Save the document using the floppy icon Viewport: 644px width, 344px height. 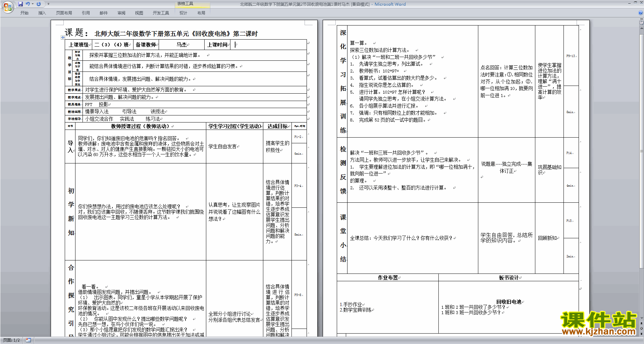[20, 4]
